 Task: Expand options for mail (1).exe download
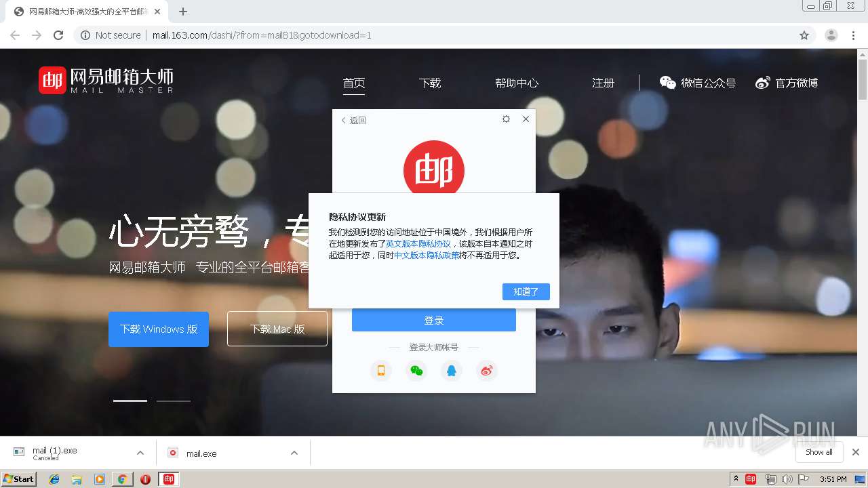(x=140, y=453)
